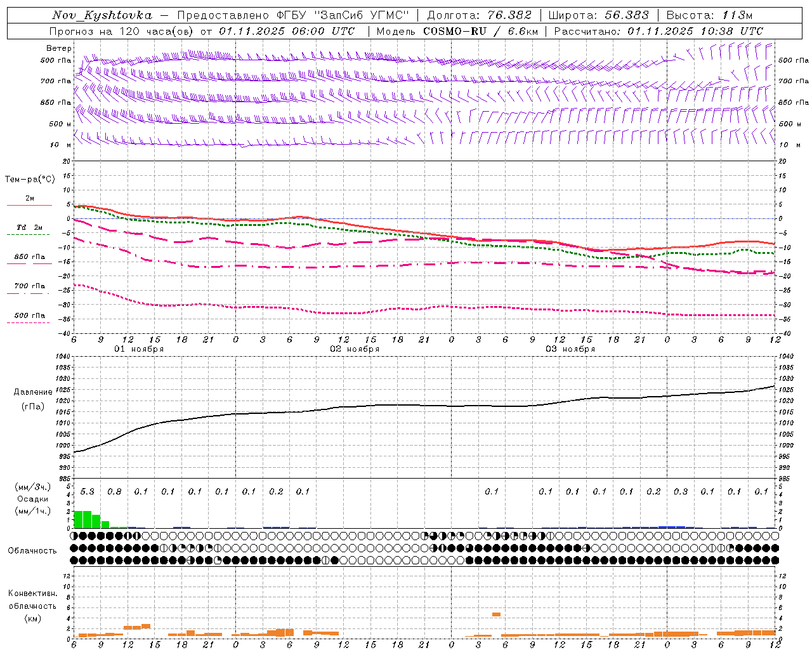Click the 'Конвективн.' convective cloud label
This screenshot has width=812, height=650.
32,594
